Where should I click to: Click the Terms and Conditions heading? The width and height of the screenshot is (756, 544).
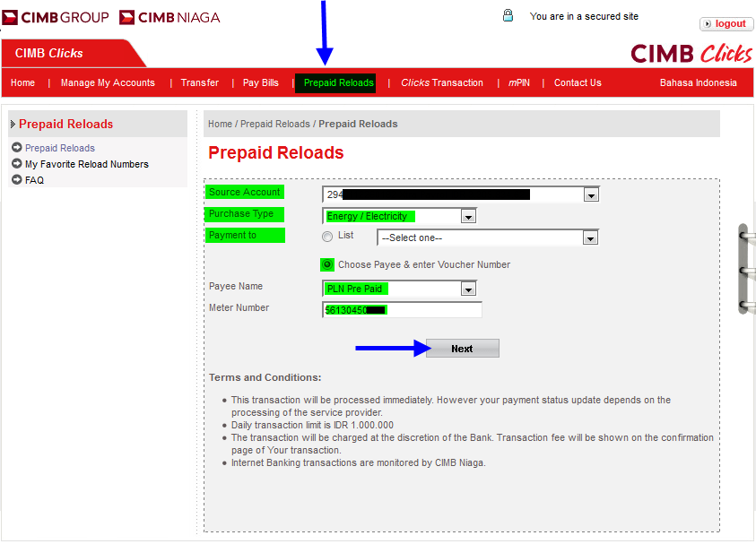tap(265, 377)
